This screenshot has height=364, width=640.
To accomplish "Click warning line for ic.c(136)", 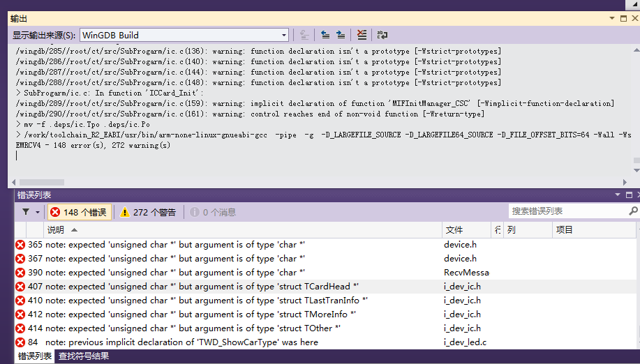I will [258, 52].
